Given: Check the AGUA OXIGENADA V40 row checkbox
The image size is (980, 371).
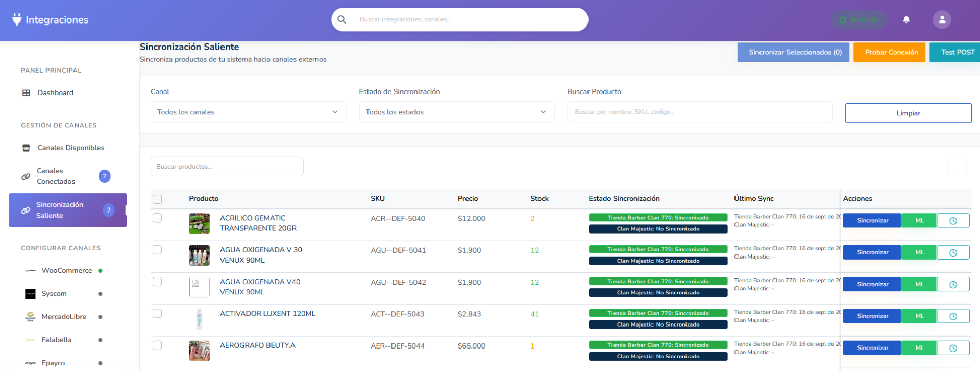Looking at the screenshot, I should [157, 282].
